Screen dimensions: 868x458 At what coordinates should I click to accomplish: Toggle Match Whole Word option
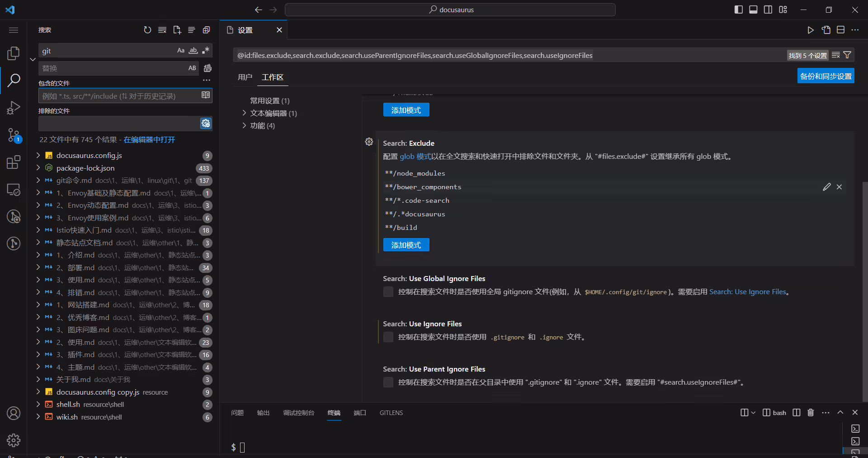[193, 51]
